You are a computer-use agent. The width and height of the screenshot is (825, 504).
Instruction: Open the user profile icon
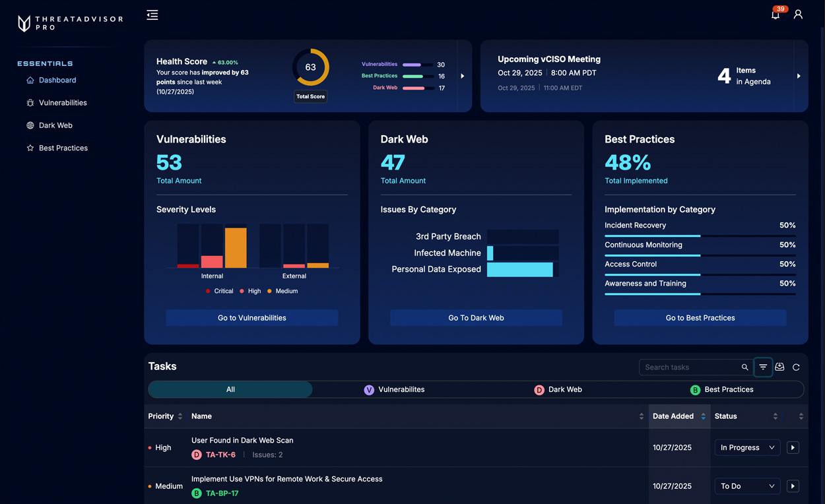click(x=798, y=15)
